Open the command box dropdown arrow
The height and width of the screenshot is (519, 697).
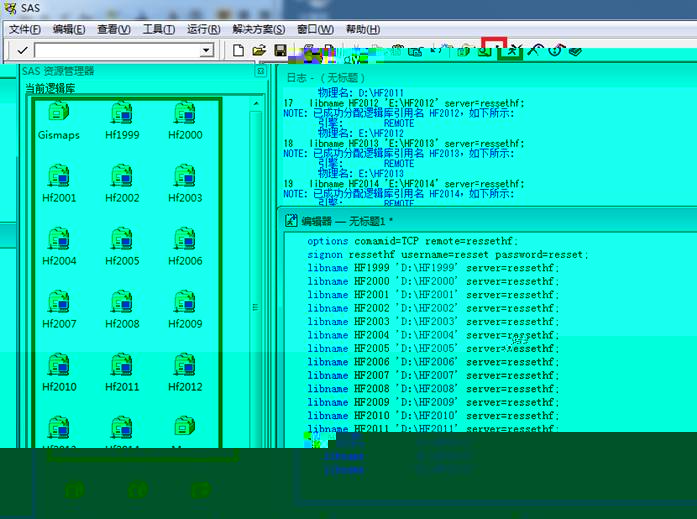pyautogui.click(x=206, y=50)
